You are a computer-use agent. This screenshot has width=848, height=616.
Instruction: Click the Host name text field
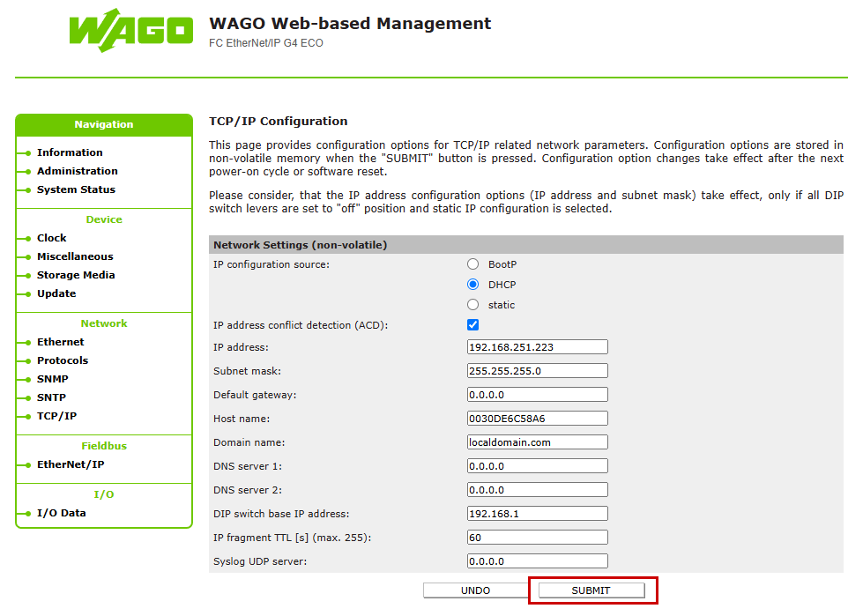(x=537, y=419)
